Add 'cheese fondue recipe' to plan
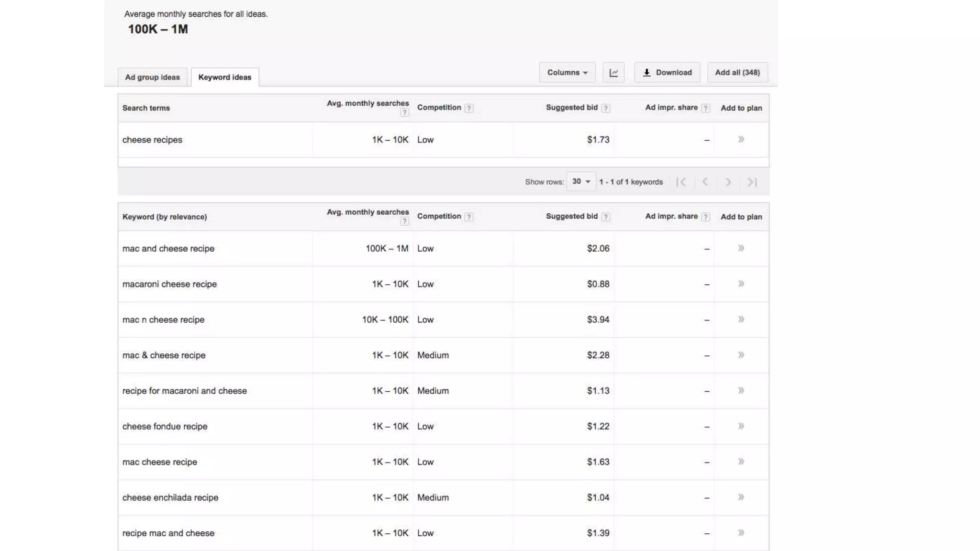The width and height of the screenshot is (980, 551). (x=741, y=426)
